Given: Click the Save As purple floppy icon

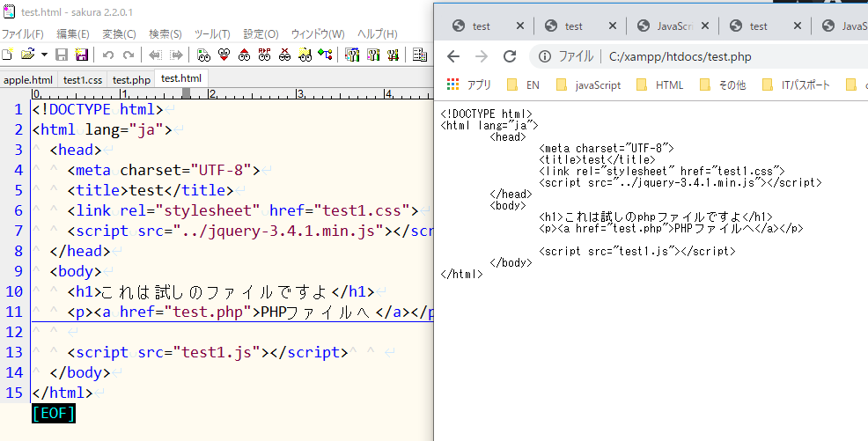Looking at the screenshot, I should click(81, 55).
